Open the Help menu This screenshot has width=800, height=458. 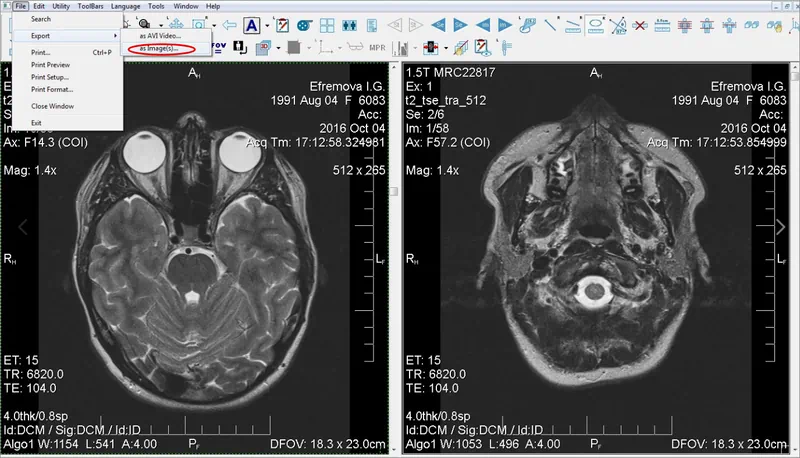tap(213, 6)
